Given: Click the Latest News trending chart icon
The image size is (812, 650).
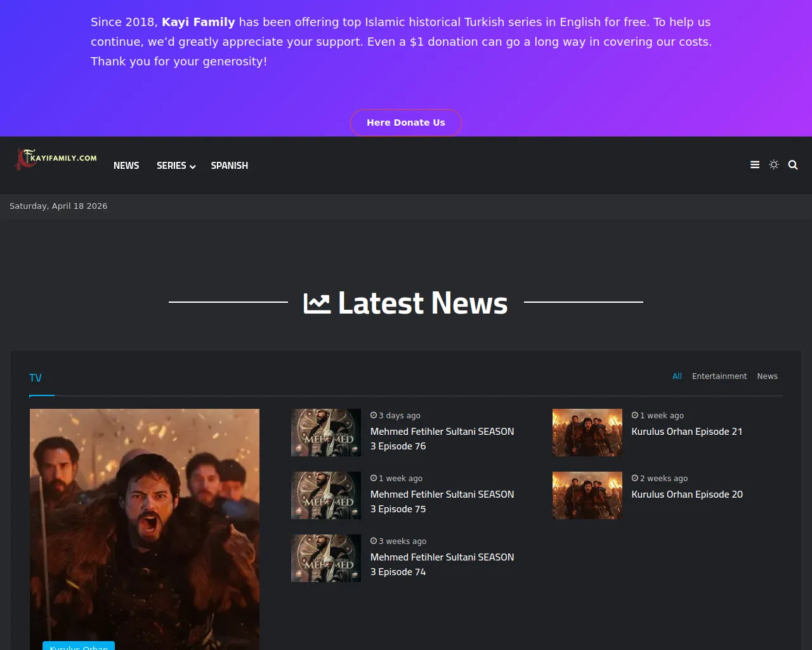Looking at the screenshot, I should pos(317,303).
